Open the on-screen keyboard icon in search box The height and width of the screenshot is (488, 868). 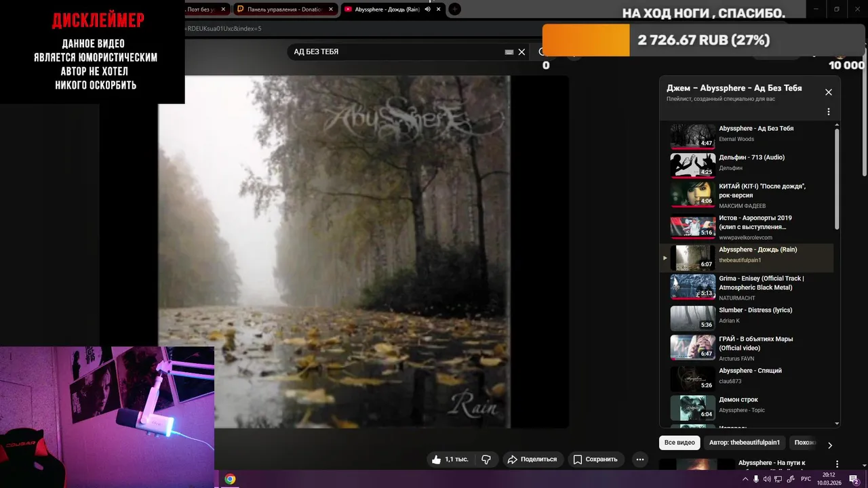click(509, 52)
